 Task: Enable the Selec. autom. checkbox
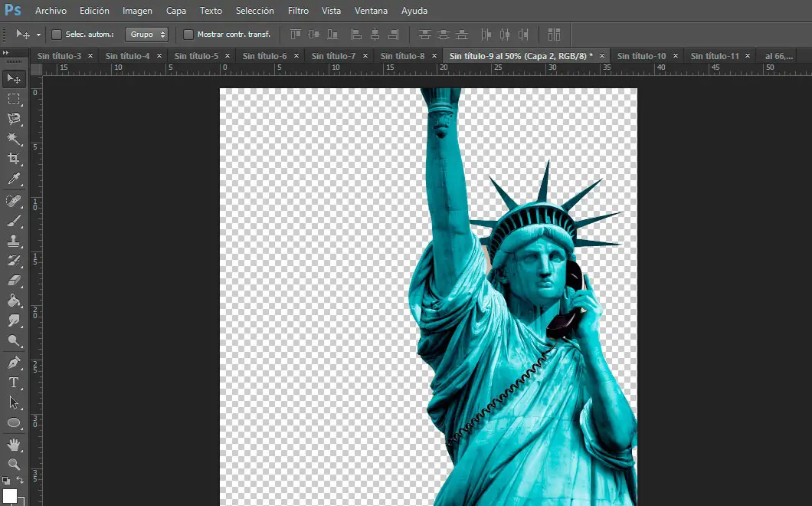click(57, 34)
